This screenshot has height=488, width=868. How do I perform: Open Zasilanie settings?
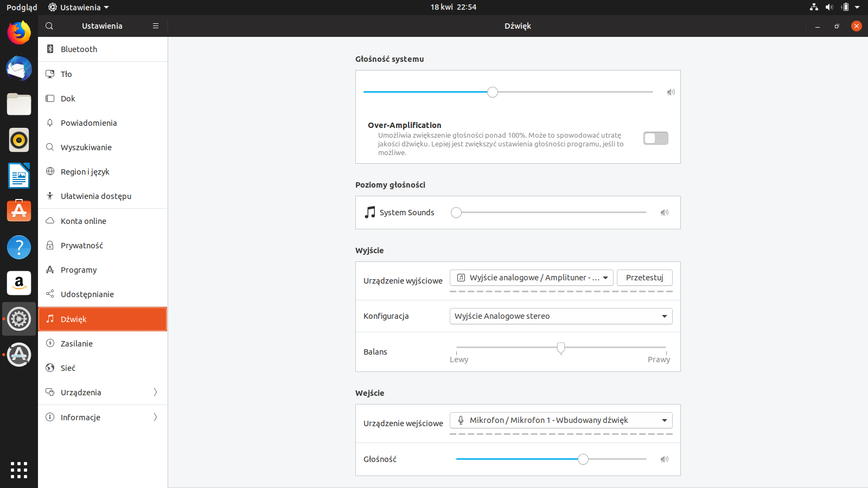[103, 344]
